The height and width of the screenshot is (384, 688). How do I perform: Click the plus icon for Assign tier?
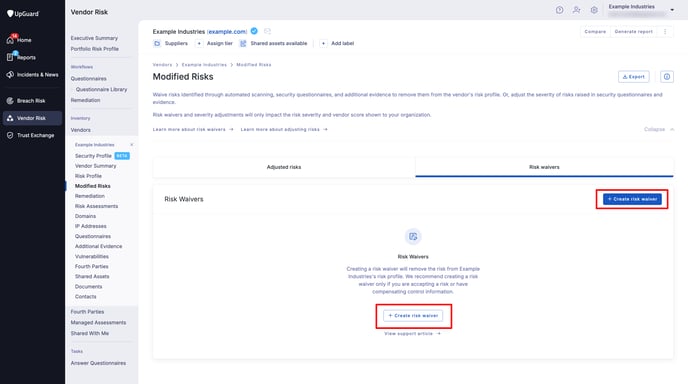click(x=199, y=43)
